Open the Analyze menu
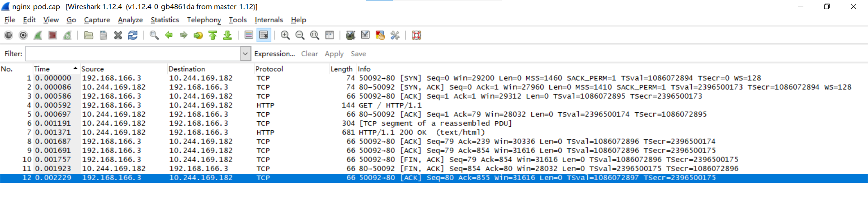The image size is (868, 205). point(130,20)
